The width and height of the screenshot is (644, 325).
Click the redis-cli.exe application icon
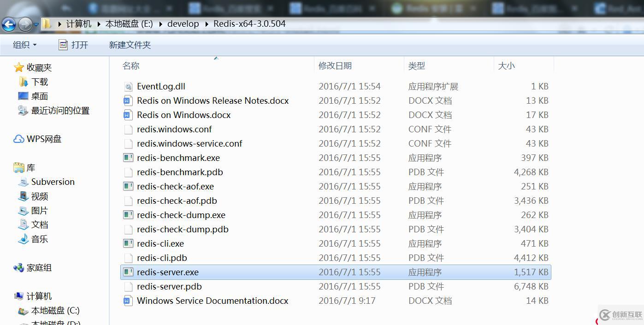point(128,243)
